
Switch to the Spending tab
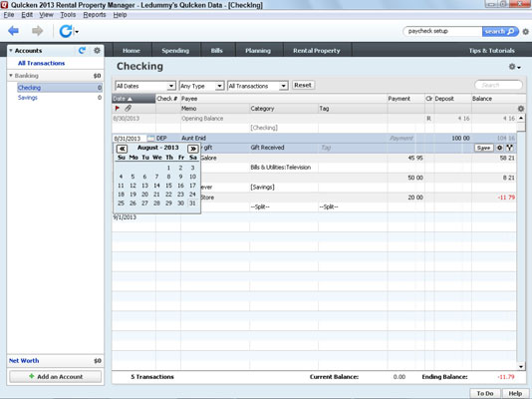(x=175, y=51)
